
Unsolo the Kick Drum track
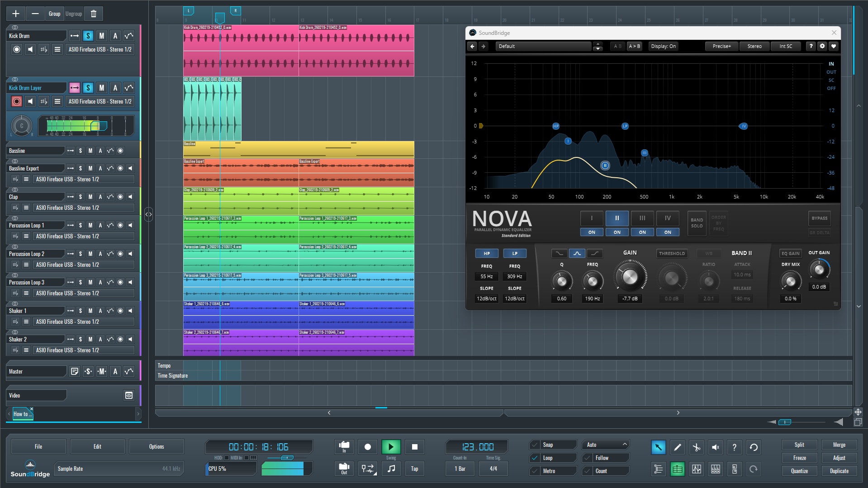coord(88,36)
